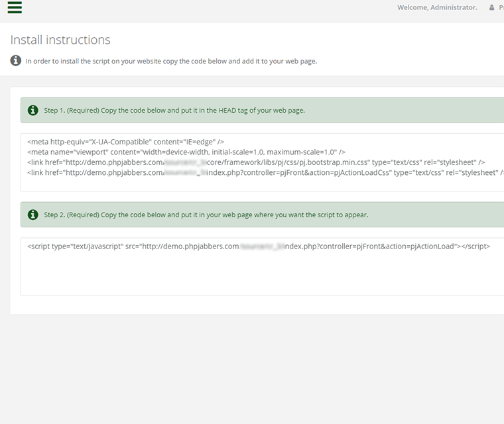The height and width of the screenshot is (424, 504).
Task: Click the Step 2 green info icon
Action: pos(32,215)
